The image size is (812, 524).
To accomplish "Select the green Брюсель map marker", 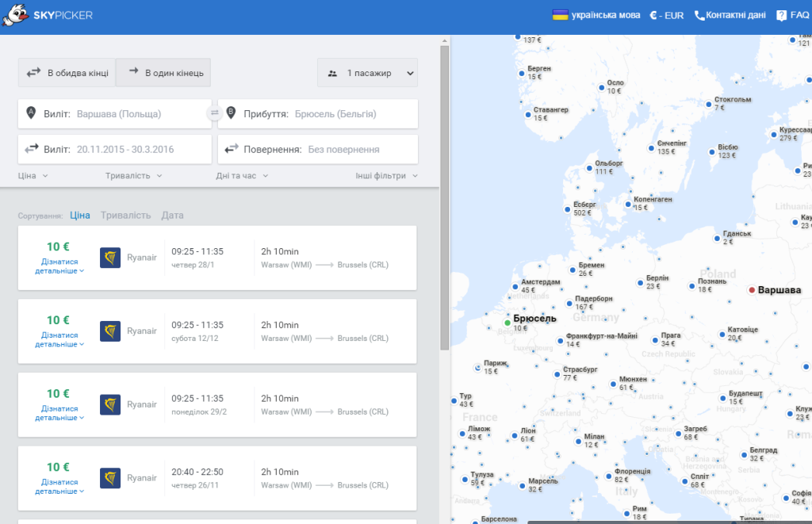I will (x=507, y=323).
